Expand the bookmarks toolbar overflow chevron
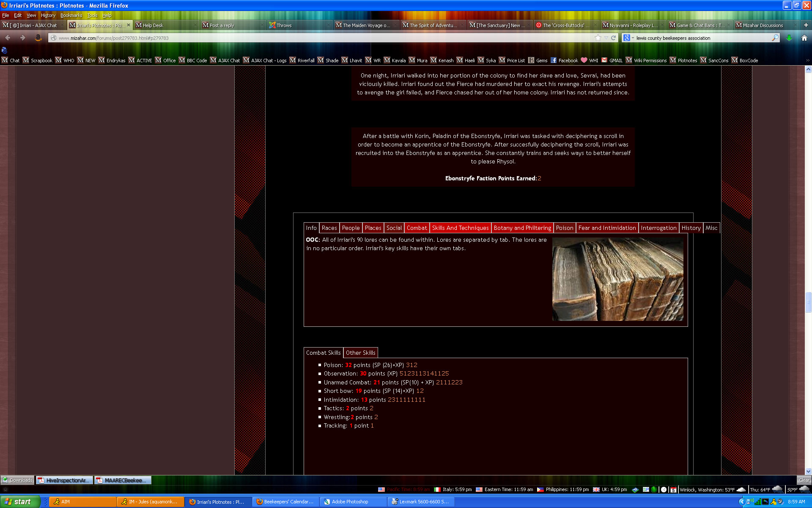The width and height of the screenshot is (812, 508). [808, 60]
